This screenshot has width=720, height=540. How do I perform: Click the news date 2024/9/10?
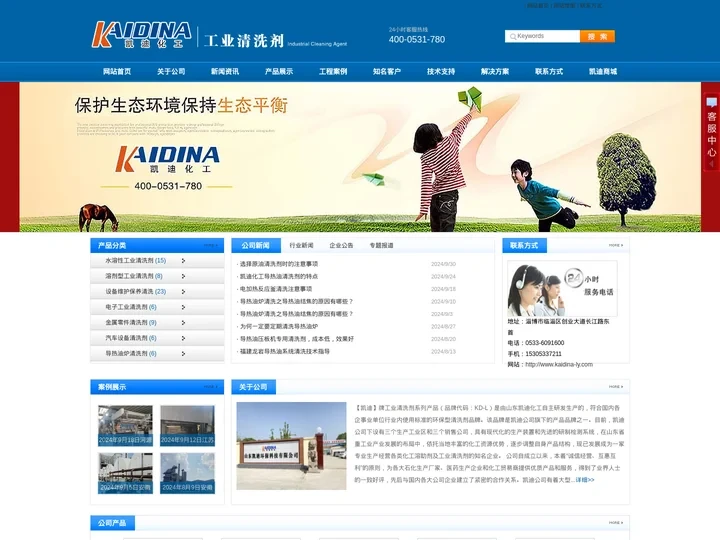point(443,302)
